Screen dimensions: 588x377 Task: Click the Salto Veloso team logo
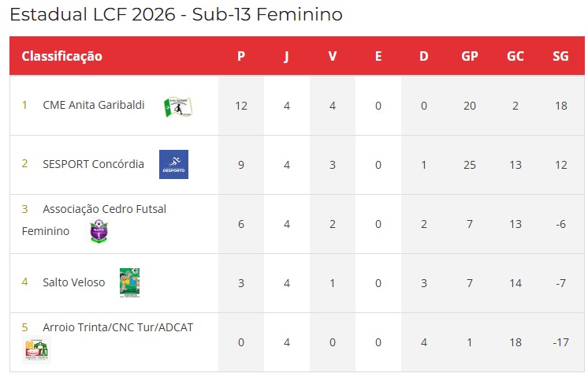(129, 283)
